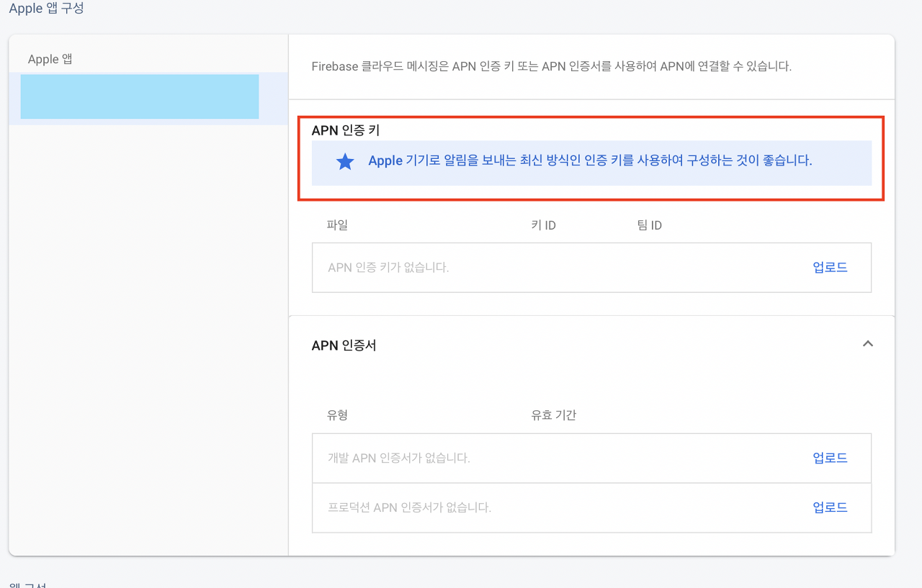Click the star icon in the info banner

pyautogui.click(x=346, y=162)
